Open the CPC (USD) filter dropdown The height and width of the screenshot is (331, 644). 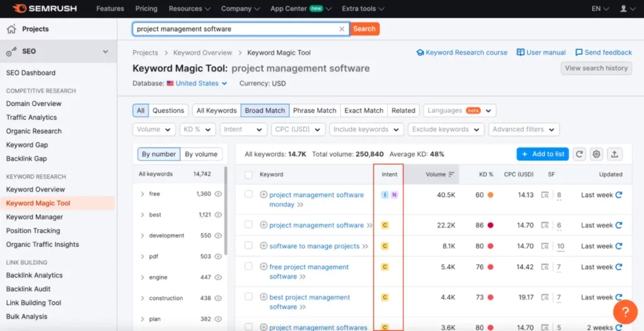tap(297, 129)
